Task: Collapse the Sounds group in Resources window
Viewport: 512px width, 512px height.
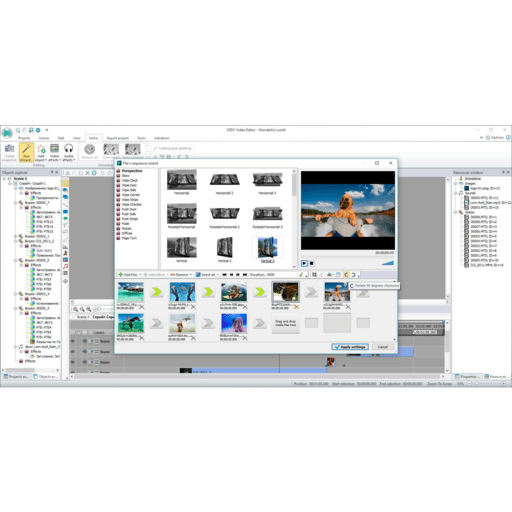Action: pos(456,193)
